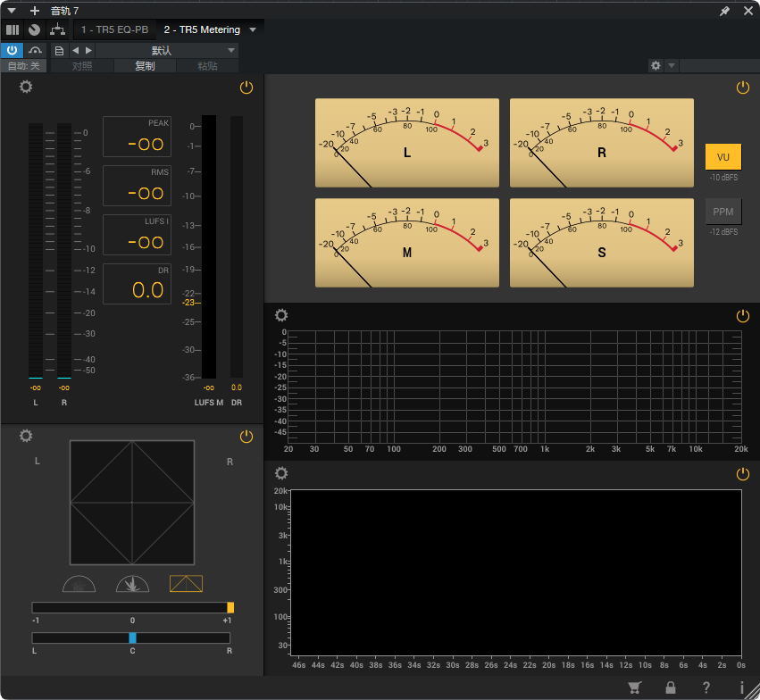Viewport: 760px width, 700px height.
Task: Open the phase scope settings gear
Action: point(26,436)
